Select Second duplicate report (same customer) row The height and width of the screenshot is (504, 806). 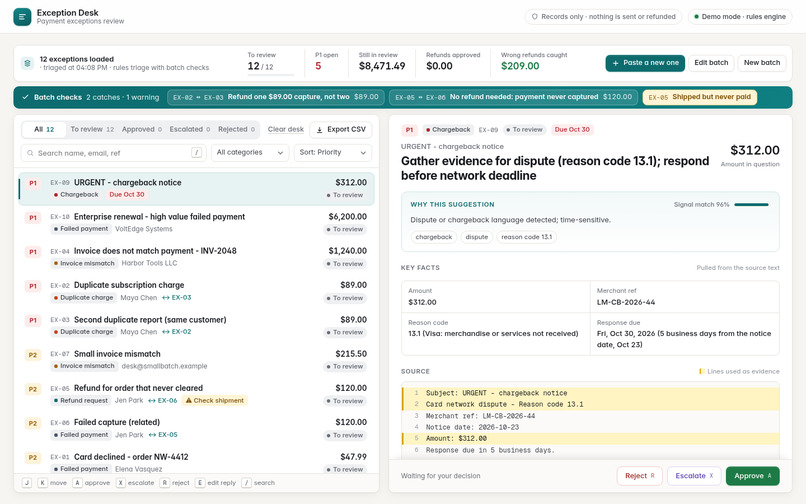click(x=196, y=326)
